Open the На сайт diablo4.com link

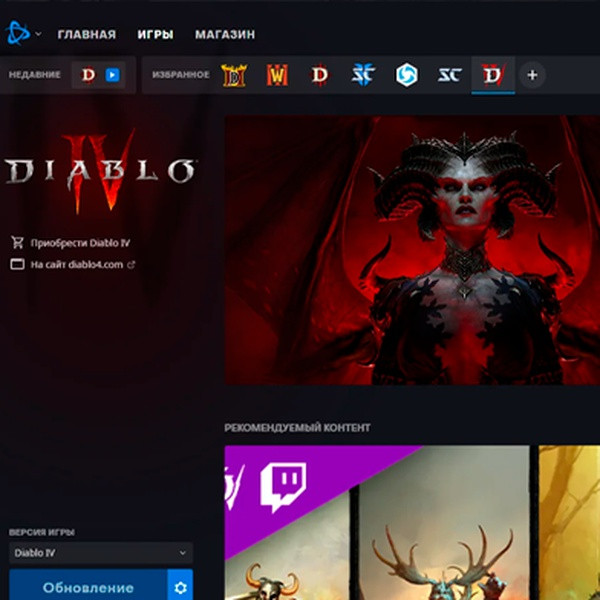(77, 264)
